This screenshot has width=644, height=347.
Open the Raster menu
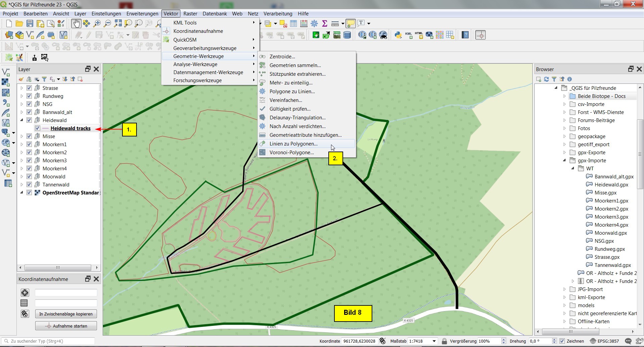190,14
